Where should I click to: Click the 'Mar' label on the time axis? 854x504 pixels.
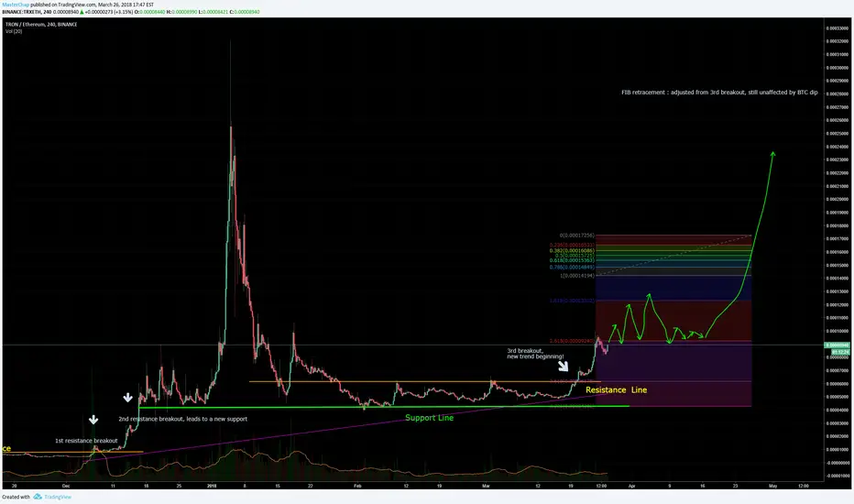486,486
